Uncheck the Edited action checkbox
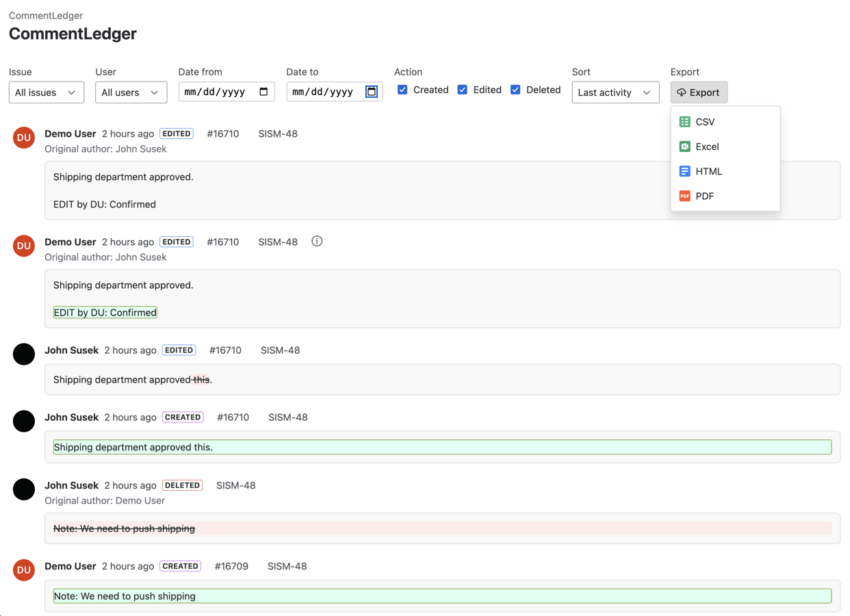 coord(463,90)
